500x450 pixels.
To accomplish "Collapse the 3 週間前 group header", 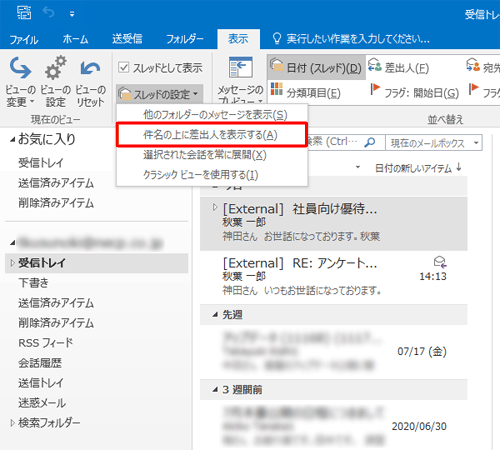I will (215, 389).
